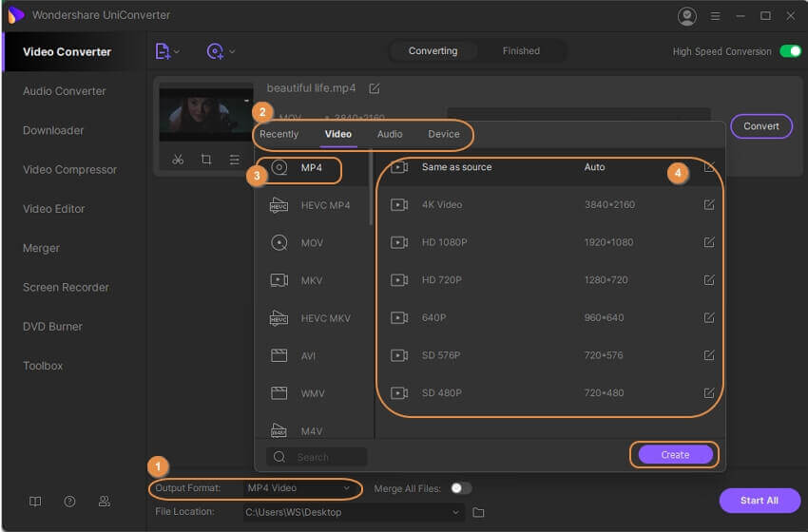The image size is (808, 532).
Task: Select the crop icon under thumbnail
Action: (206, 160)
